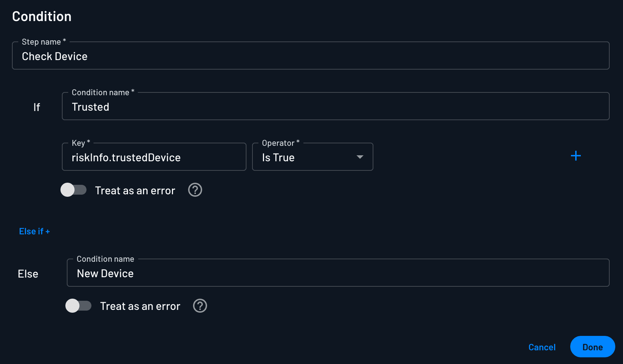Screen dimensions: 623x364
Task: Add another condition row with the plus icon
Action: click(x=576, y=156)
